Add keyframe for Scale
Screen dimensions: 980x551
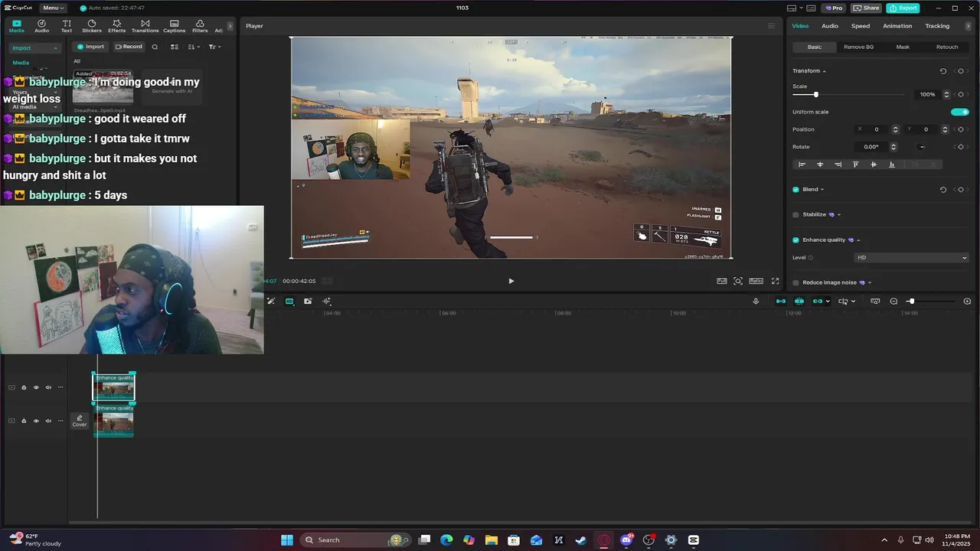pyautogui.click(x=960, y=95)
